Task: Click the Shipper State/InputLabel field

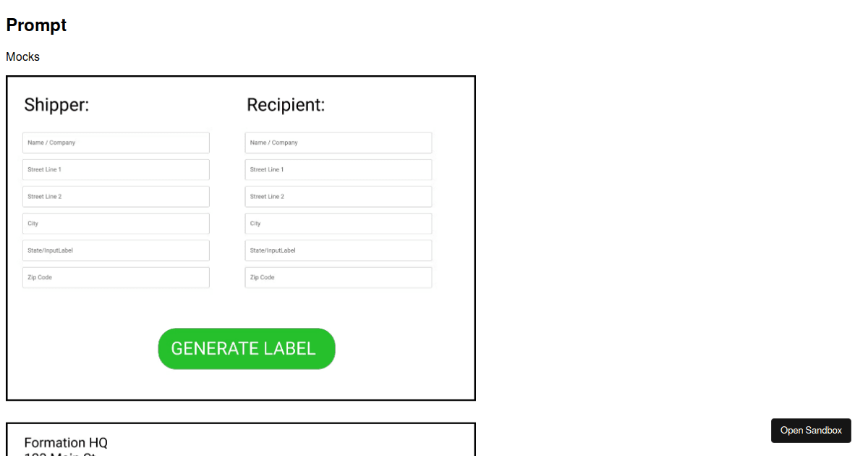Action: 116,250
